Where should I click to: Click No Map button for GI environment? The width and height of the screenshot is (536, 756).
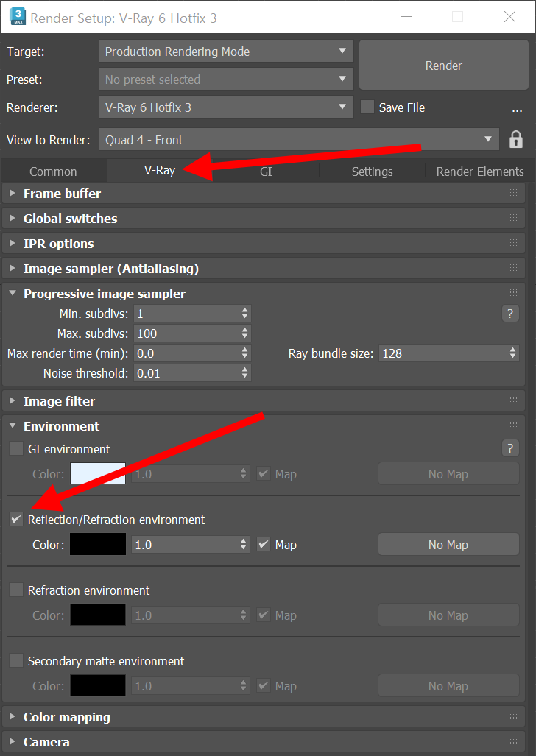coord(448,474)
